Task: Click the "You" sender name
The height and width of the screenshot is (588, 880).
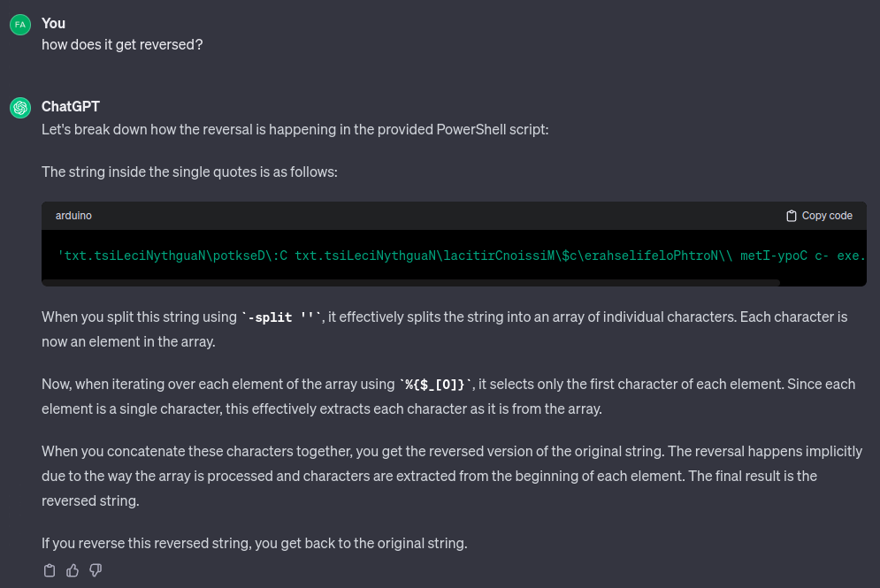Action: pyautogui.click(x=53, y=24)
